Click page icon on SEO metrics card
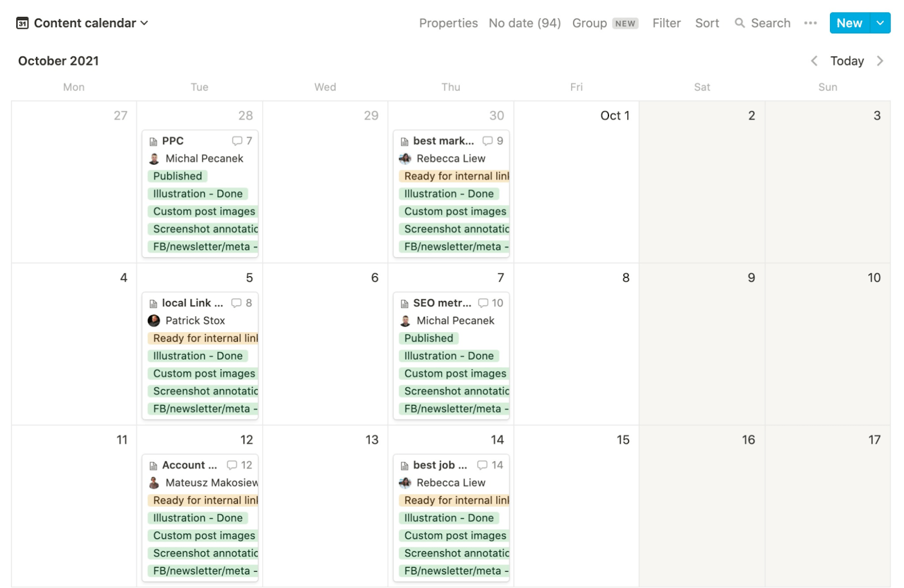The image size is (904, 588). (x=405, y=303)
